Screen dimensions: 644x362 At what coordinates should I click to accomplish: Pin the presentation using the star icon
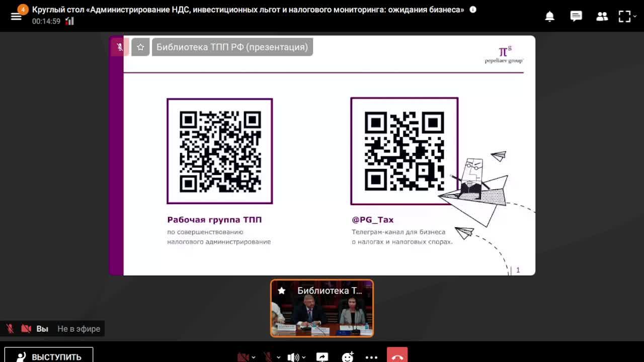coord(140,47)
